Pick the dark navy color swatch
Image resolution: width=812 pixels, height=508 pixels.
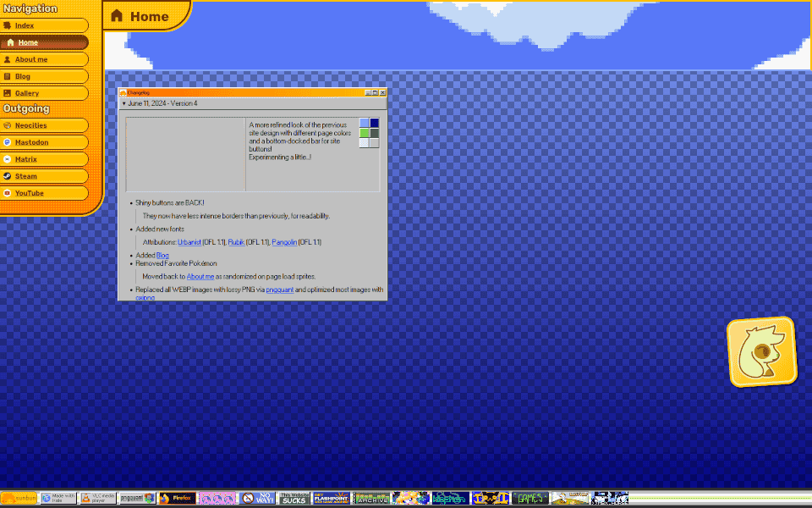click(x=375, y=123)
